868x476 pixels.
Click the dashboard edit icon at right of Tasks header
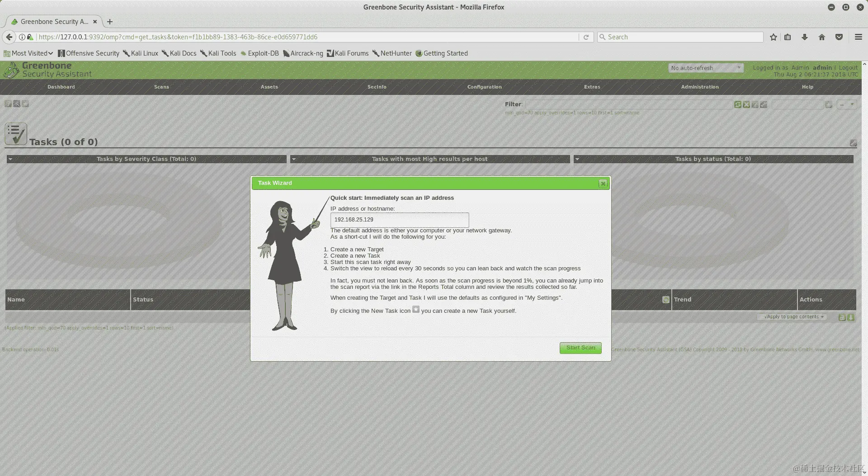tap(853, 143)
